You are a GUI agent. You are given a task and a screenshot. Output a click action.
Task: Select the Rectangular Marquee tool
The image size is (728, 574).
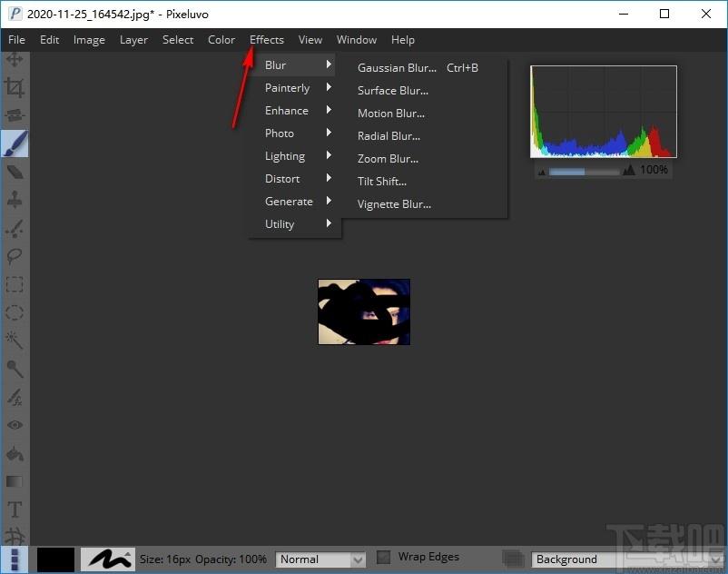click(x=15, y=284)
